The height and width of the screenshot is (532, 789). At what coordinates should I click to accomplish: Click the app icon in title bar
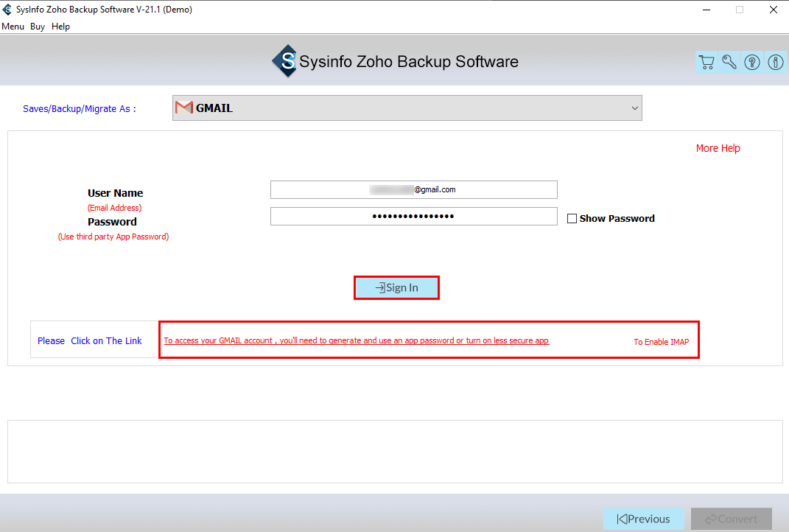pos(7,10)
